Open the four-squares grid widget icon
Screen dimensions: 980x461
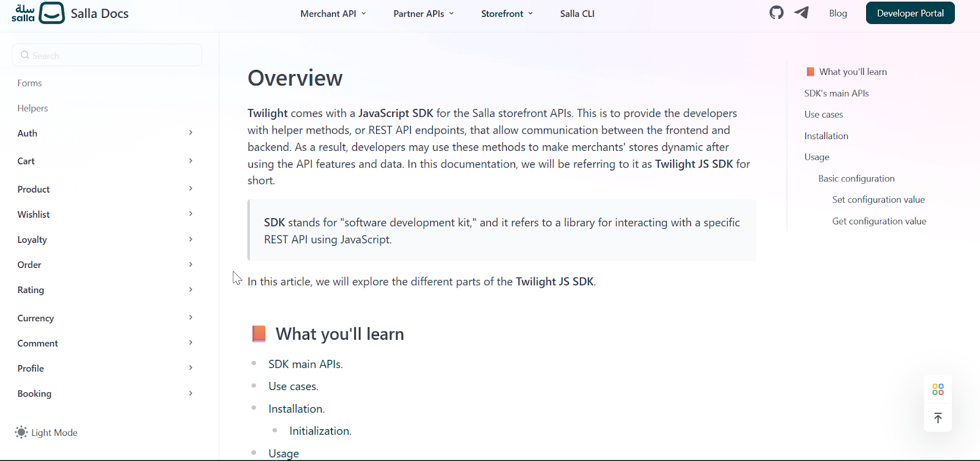pyautogui.click(x=938, y=389)
